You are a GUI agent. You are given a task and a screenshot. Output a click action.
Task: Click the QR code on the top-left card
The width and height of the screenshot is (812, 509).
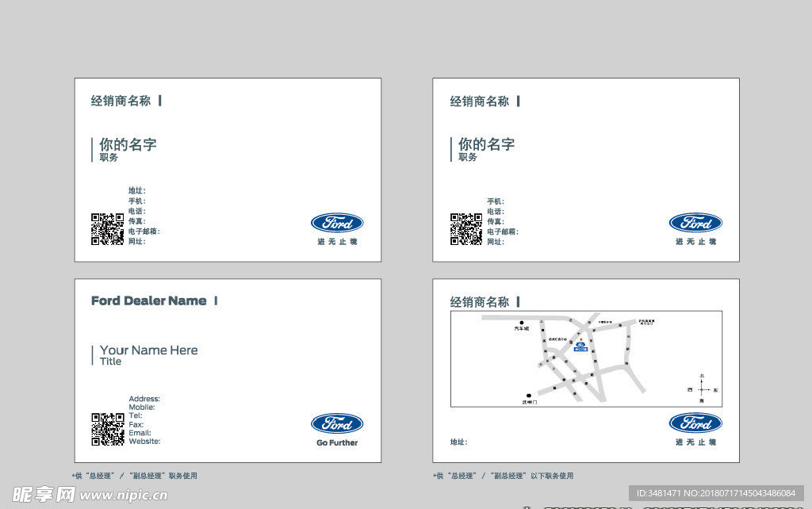coord(107,229)
